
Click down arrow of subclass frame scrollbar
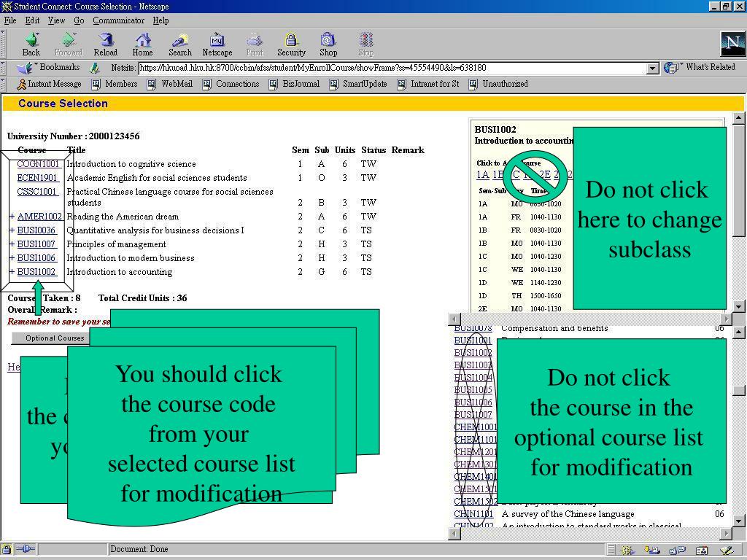738,306
